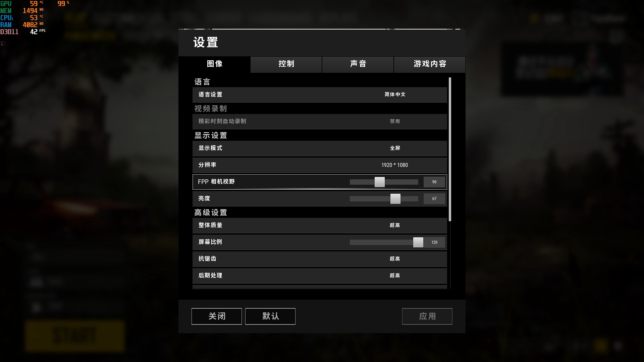Click the 亮度 value field showing 67
Image resolution: width=644 pixels, height=362 pixels.
434,199
